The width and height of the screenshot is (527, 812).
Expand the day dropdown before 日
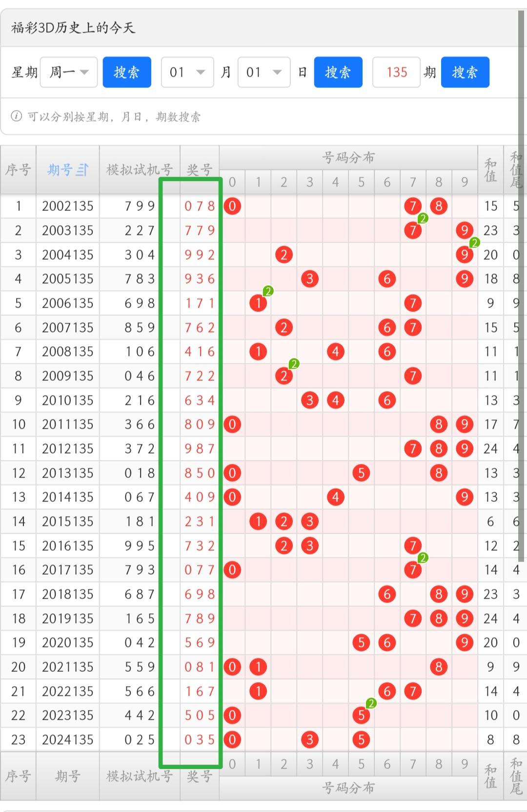coord(264,72)
